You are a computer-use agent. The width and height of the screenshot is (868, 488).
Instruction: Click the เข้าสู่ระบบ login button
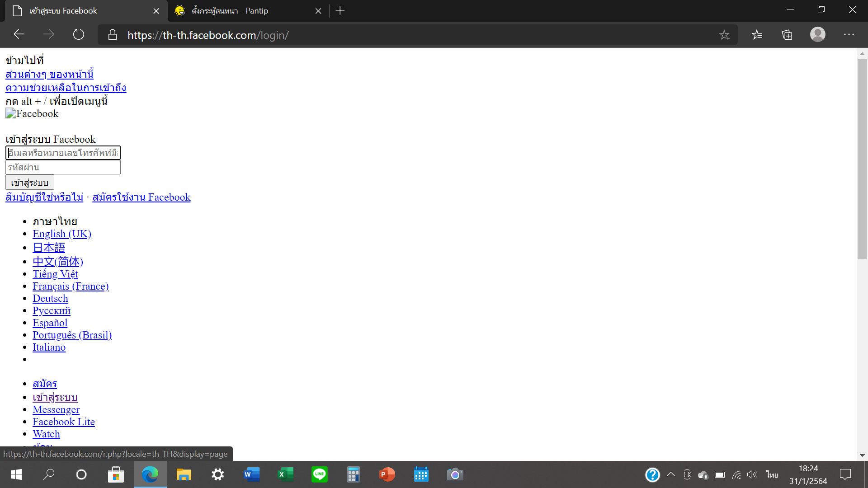[x=30, y=183]
